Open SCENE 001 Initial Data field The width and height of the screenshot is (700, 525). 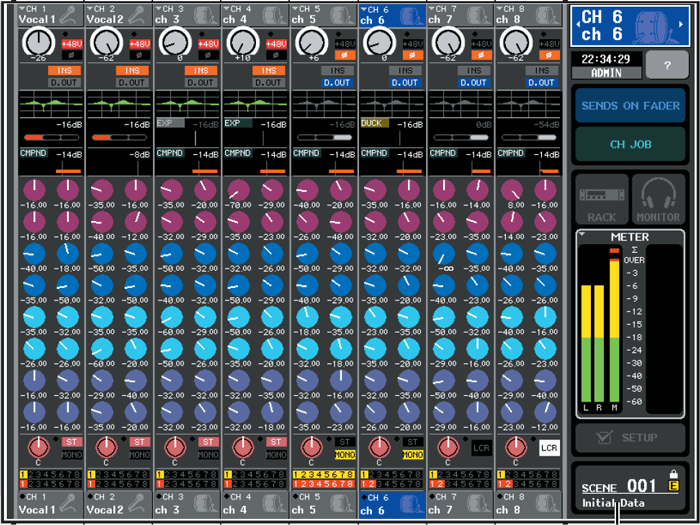630,488
